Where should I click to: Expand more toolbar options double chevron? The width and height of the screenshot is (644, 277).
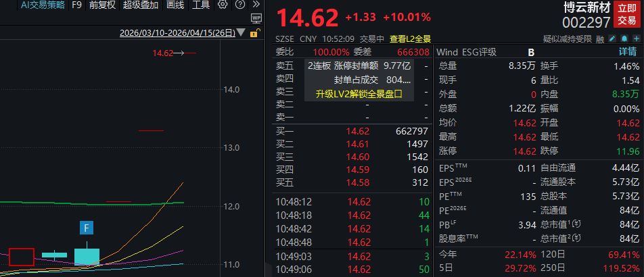[x=256, y=5]
